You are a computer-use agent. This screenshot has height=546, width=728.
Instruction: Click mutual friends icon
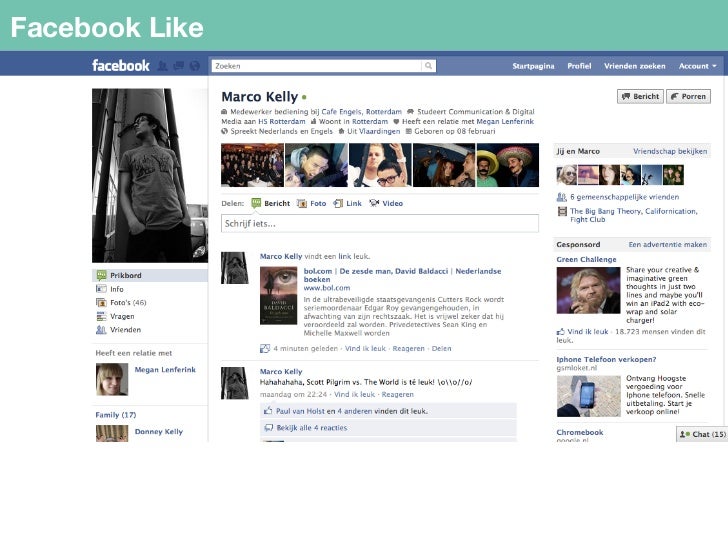[x=562, y=197]
